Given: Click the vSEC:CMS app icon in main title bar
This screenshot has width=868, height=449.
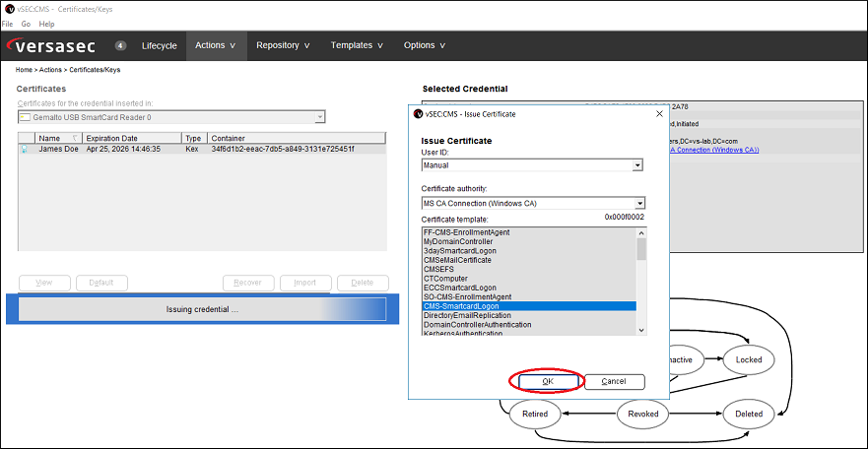Looking at the screenshot, I should [x=9, y=10].
